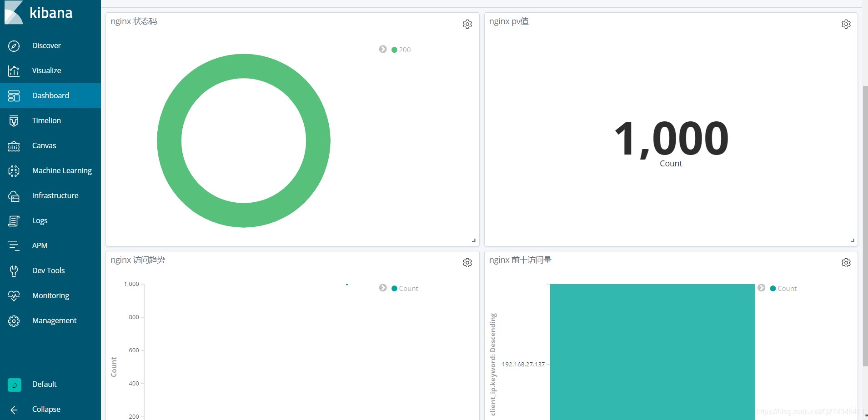868x420 pixels.
Task: Open the Canvas menu item
Action: (44, 145)
